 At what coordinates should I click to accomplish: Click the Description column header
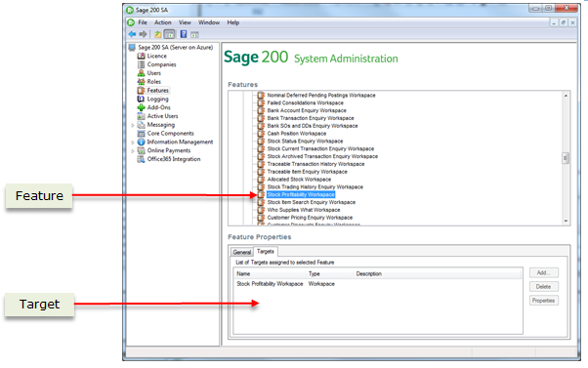click(438, 274)
